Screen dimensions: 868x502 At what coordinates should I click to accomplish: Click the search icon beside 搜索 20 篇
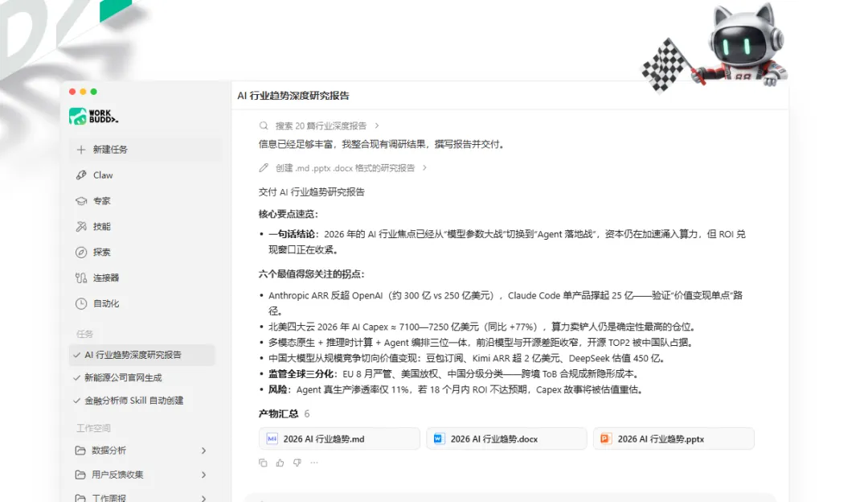point(264,125)
